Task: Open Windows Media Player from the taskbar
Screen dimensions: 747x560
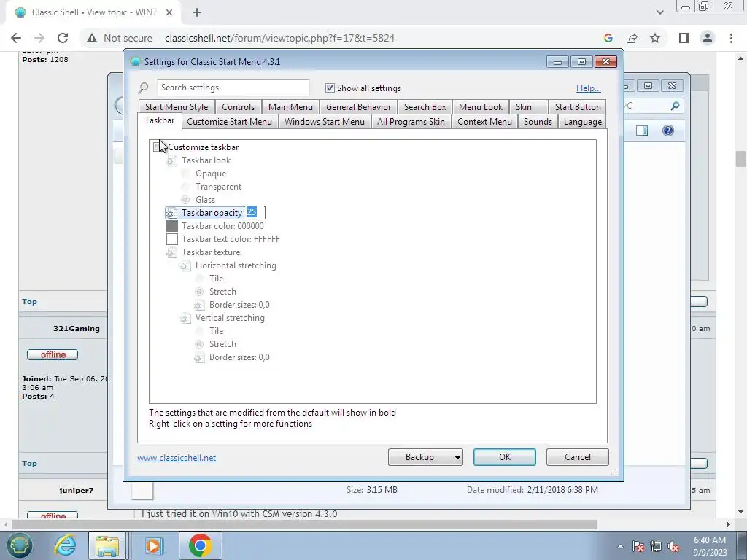Action: (x=153, y=545)
